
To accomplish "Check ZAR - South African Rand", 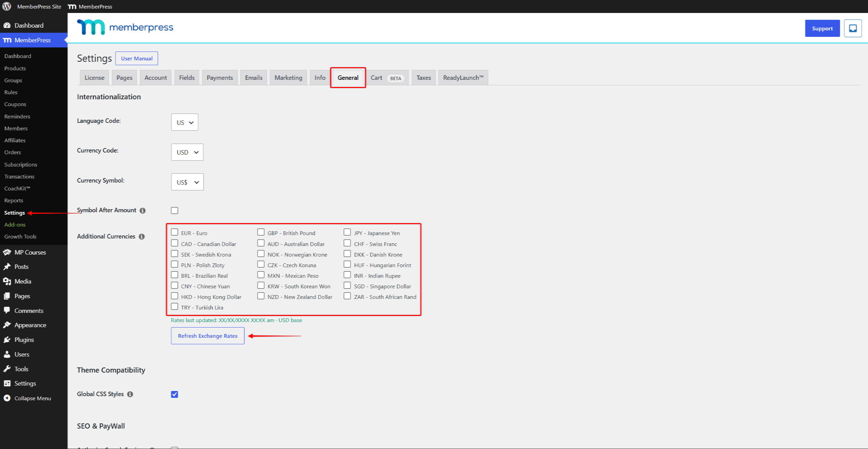I will 347,296.
